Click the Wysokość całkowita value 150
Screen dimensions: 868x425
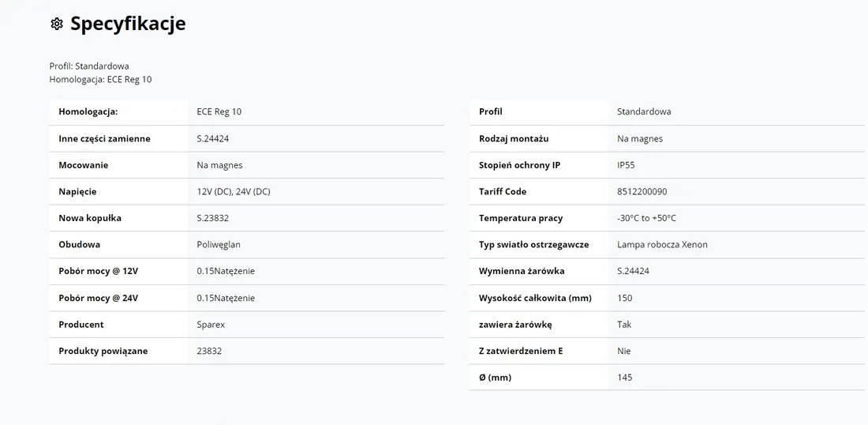[x=624, y=298]
